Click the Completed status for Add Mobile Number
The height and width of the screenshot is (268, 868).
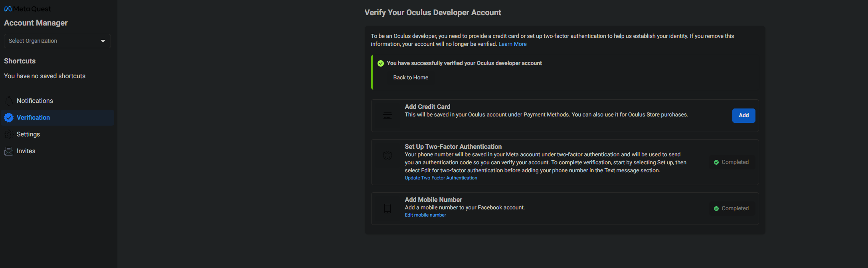(732, 209)
